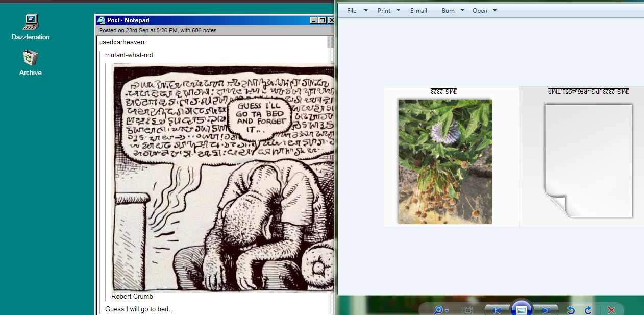Rotate photo counterclockwise
This screenshot has width=644, height=315.
[x=571, y=310]
